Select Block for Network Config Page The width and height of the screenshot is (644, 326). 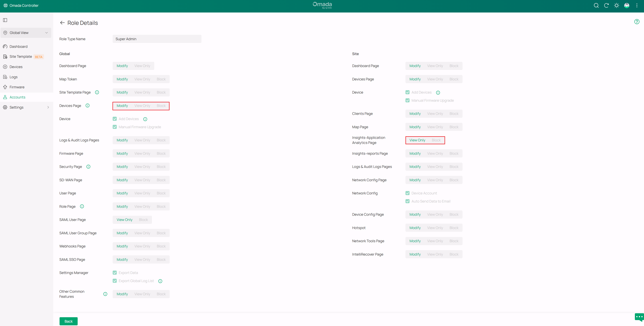[x=454, y=180]
